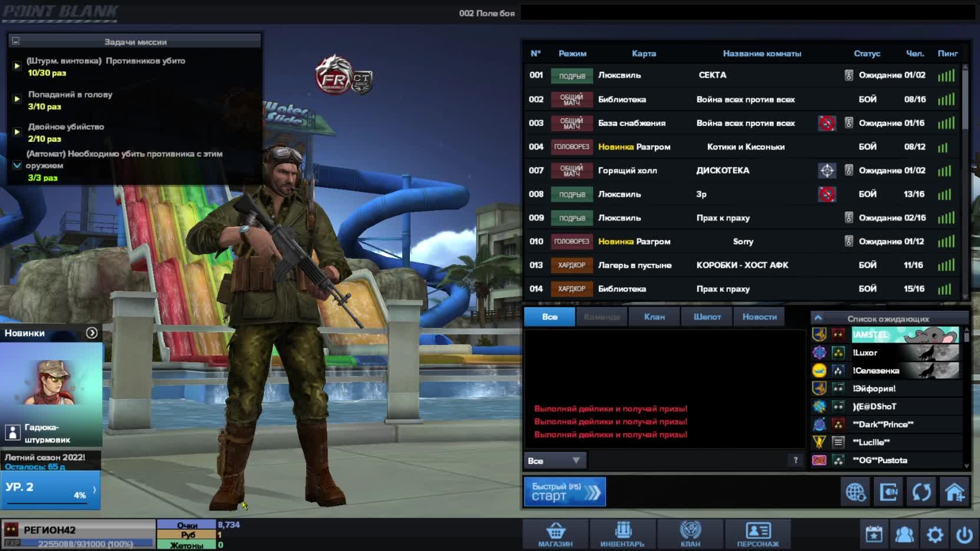Viewport: 980px width, 551px height.
Task: Click the lock icon in room 010
Action: point(849,241)
